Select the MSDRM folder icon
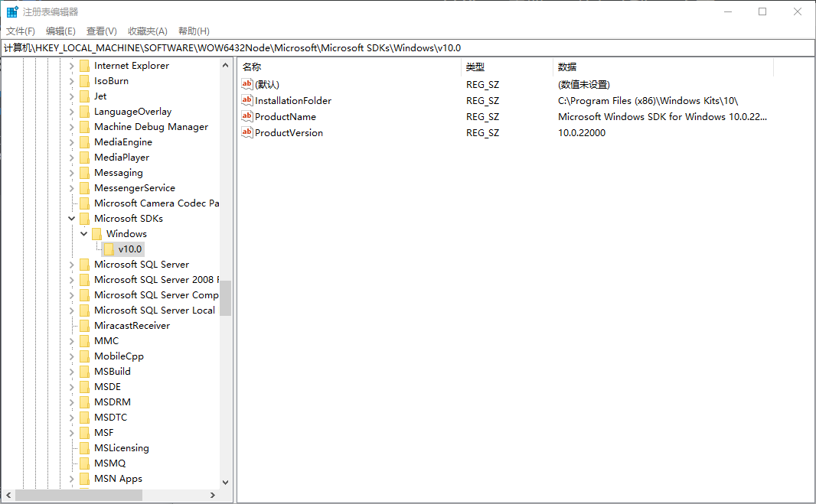The width and height of the screenshot is (816, 504). pos(84,402)
